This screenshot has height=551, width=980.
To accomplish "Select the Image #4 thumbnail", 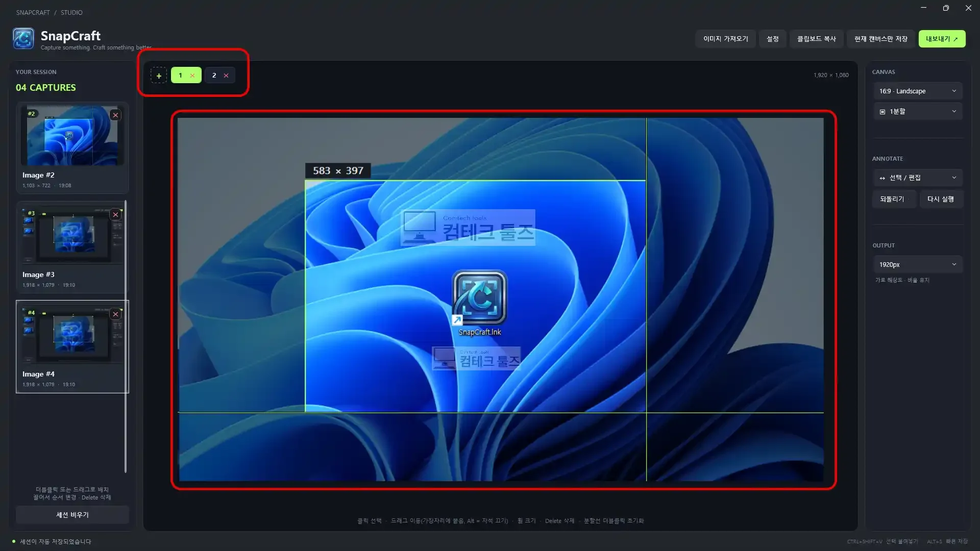I will click(x=72, y=334).
